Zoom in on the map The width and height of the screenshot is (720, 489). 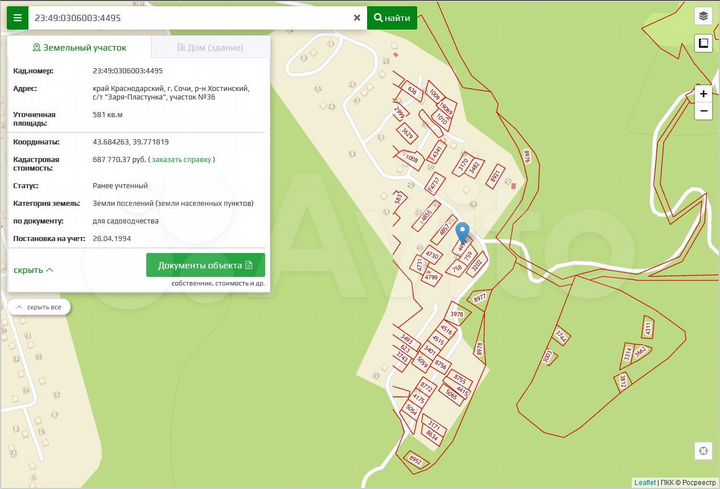(x=703, y=93)
